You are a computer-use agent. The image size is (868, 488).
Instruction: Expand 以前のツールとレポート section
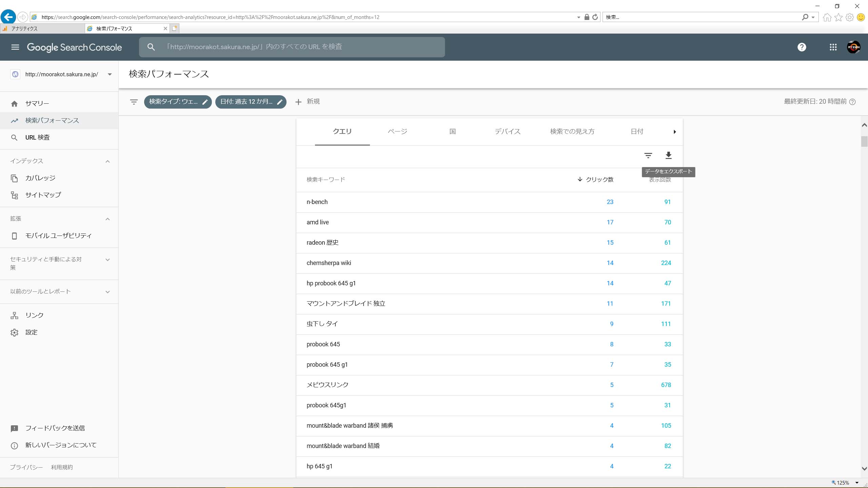click(x=107, y=292)
